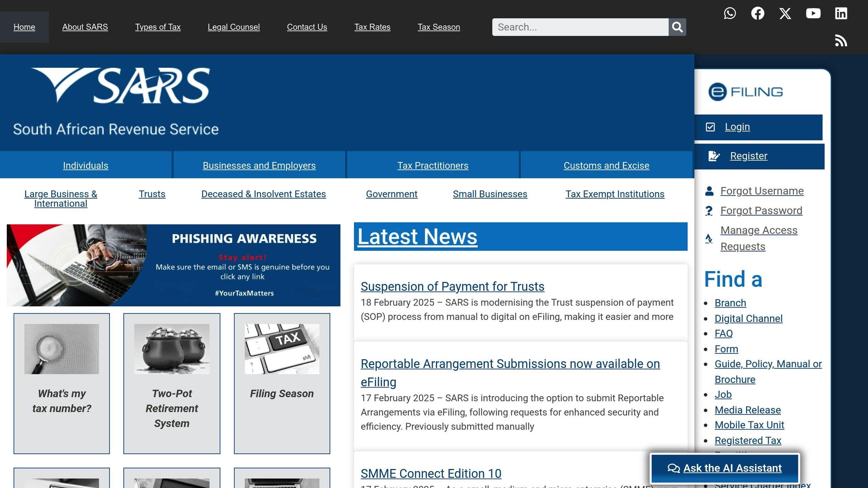Open Reportable Arrangement Submissions article
Image resolution: width=868 pixels, height=488 pixels.
coord(510,373)
